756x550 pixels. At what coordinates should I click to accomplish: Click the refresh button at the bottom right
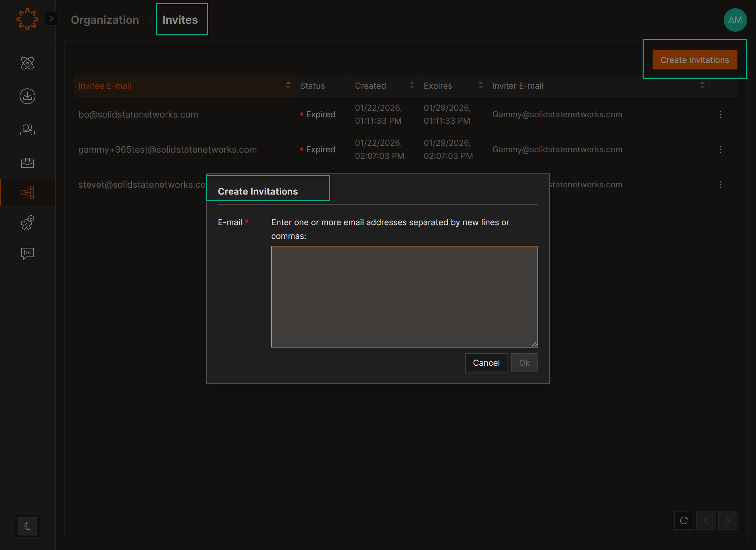[x=684, y=520]
